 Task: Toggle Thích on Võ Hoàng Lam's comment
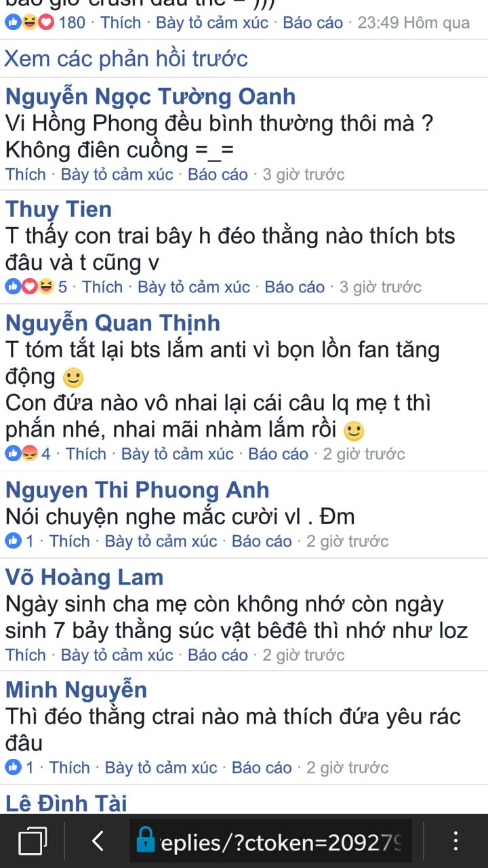[x=26, y=655]
